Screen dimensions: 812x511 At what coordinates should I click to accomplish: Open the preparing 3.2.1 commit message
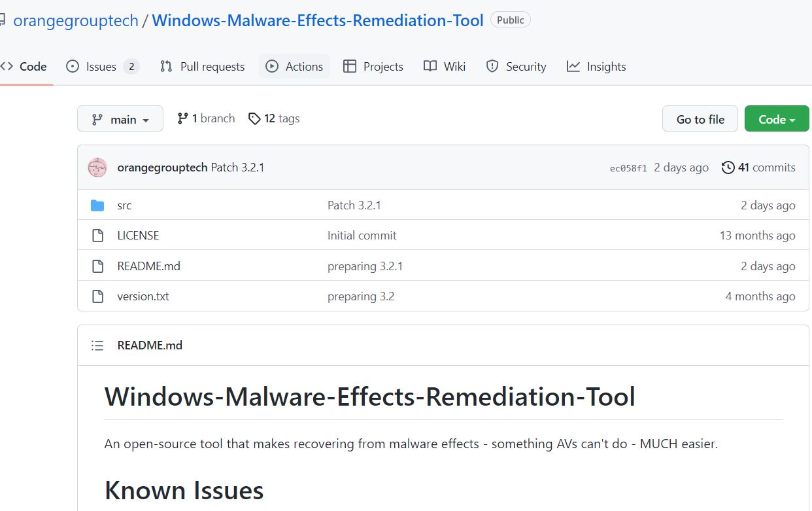tap(365, 266)
